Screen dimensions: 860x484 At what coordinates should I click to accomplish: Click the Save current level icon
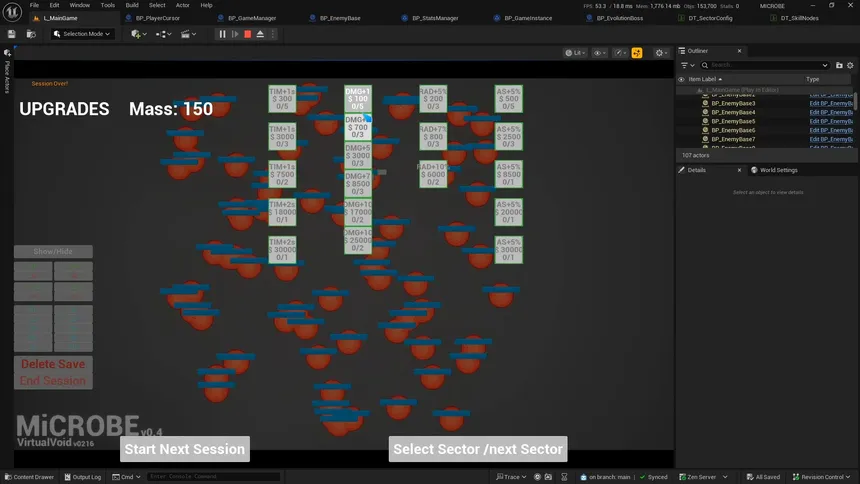pyautogui.click(x=11, y=34)
